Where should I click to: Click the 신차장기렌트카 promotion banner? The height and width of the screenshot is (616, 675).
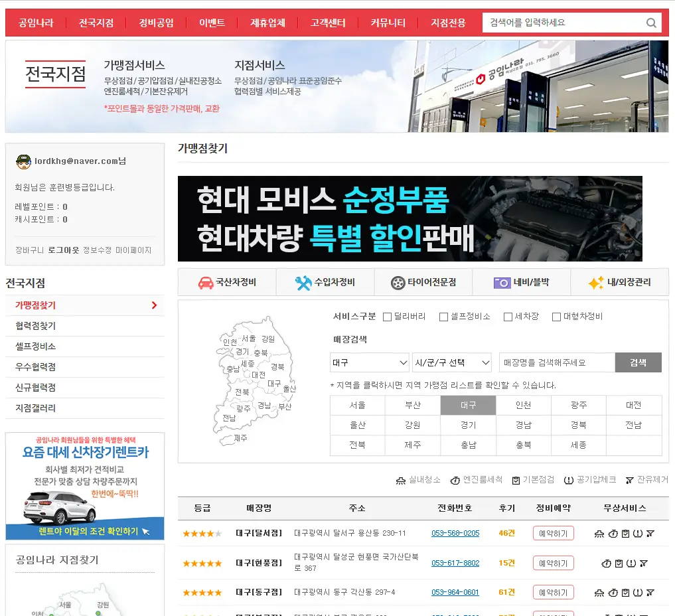[85, 486]
